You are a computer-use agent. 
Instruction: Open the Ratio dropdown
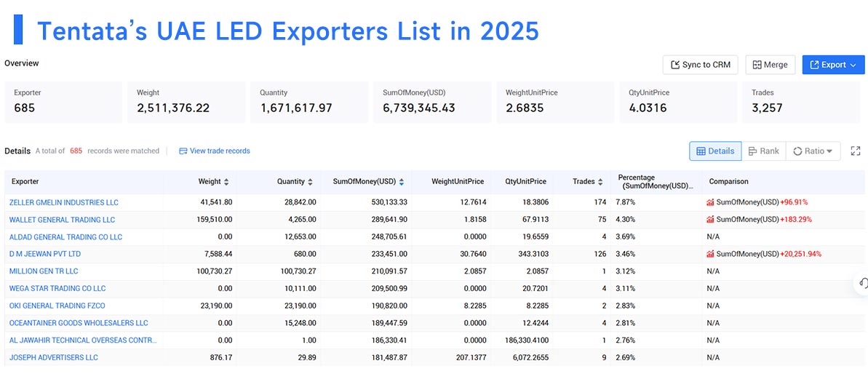[x=813, y=151]
